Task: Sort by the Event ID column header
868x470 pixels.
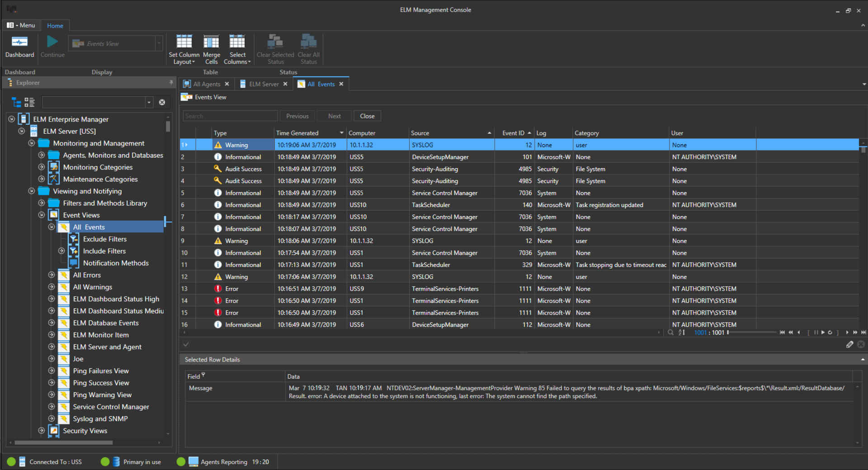Action: tap(514, 133)
